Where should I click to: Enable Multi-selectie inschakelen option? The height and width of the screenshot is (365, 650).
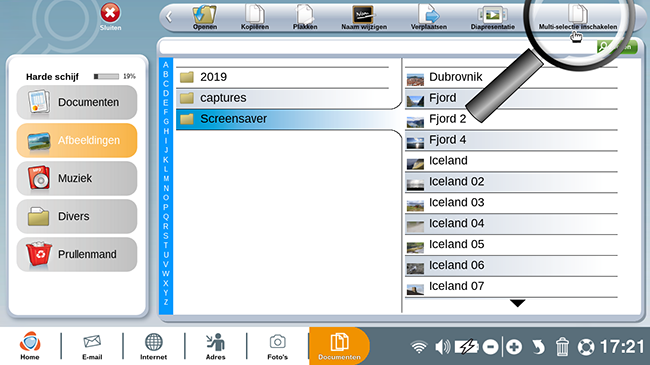coord(577,17)
